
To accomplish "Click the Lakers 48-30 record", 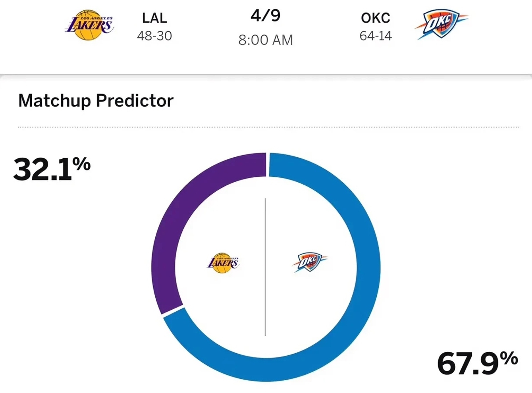I will [154, 36].
